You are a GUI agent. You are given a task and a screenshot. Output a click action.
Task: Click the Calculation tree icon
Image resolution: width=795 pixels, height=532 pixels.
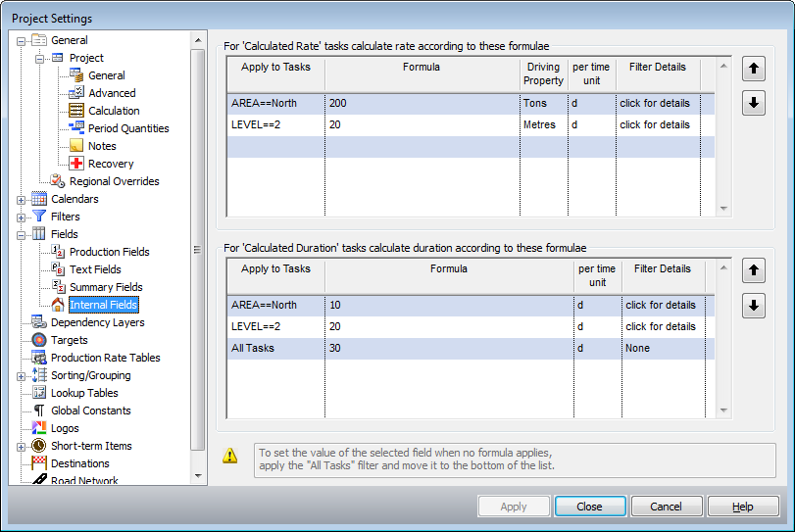76,111
